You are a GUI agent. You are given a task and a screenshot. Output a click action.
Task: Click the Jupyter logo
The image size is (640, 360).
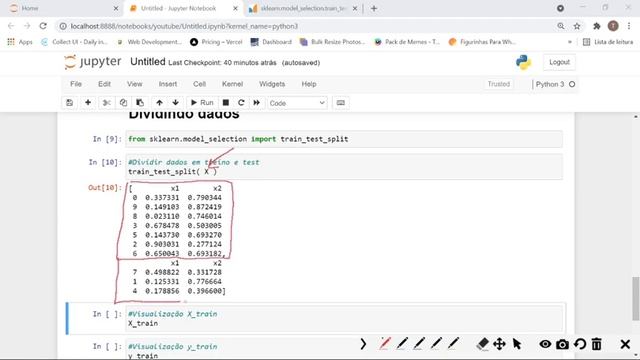pyautogui.click(x=93, y=62)
